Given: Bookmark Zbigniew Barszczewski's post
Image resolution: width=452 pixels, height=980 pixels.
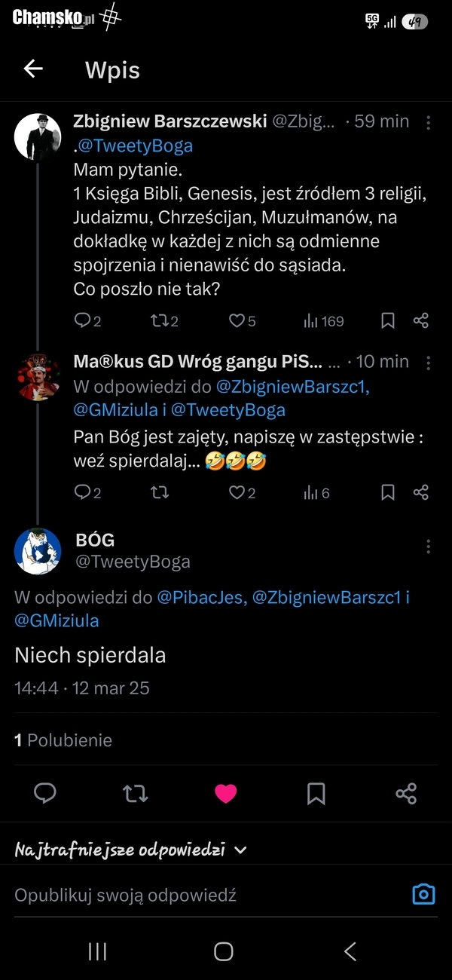Looking at the screenshot, I should (388, 320).
